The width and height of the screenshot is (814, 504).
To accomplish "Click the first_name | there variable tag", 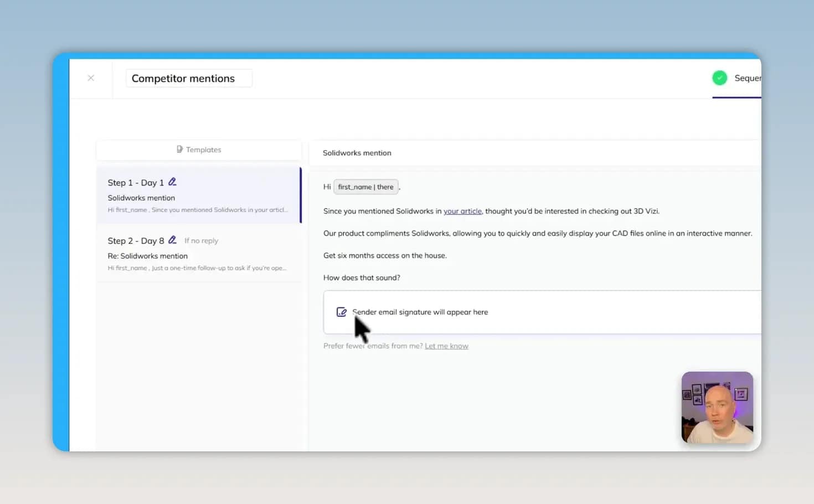I will [365, 187].
